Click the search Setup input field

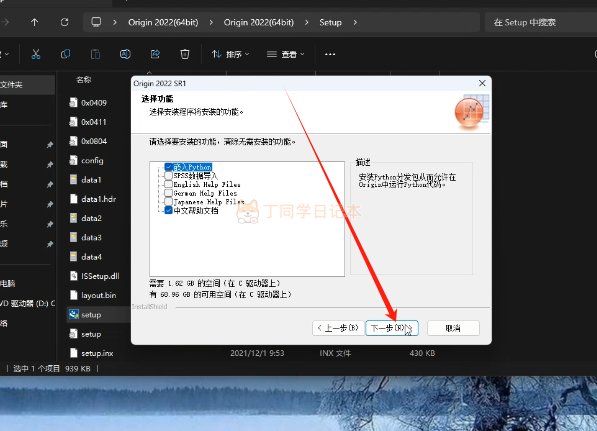tap(541, 22)
